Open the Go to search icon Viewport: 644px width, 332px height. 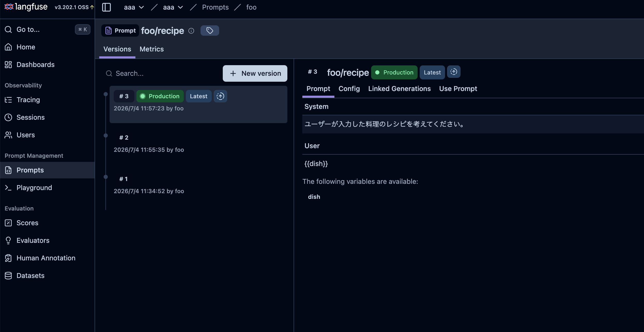click(x=8, y=29)
